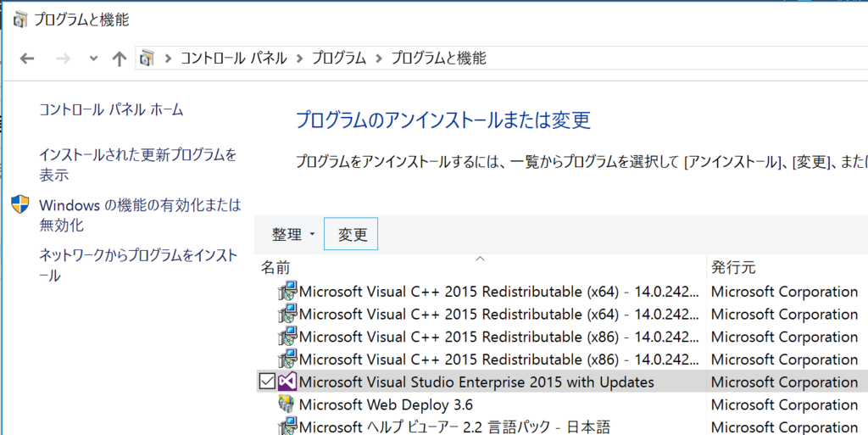
Task: Click the sort arrow above 名前 column
Action: [481, 258]
